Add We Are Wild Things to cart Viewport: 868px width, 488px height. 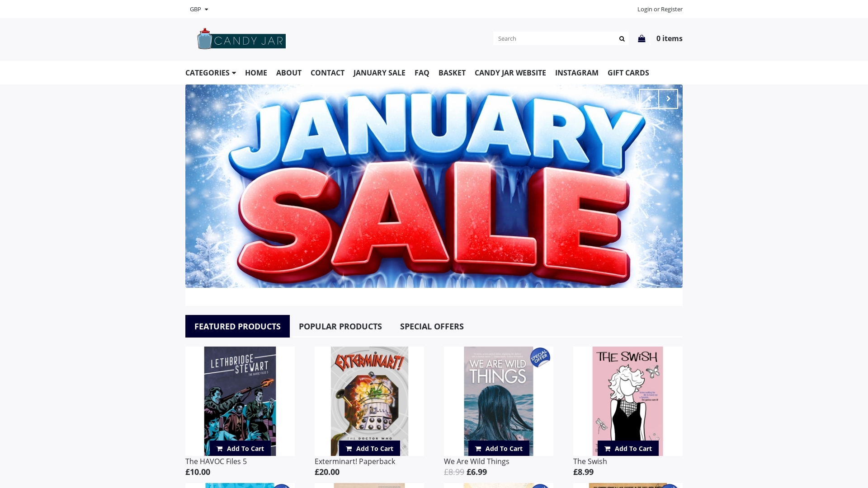(499, 448)
